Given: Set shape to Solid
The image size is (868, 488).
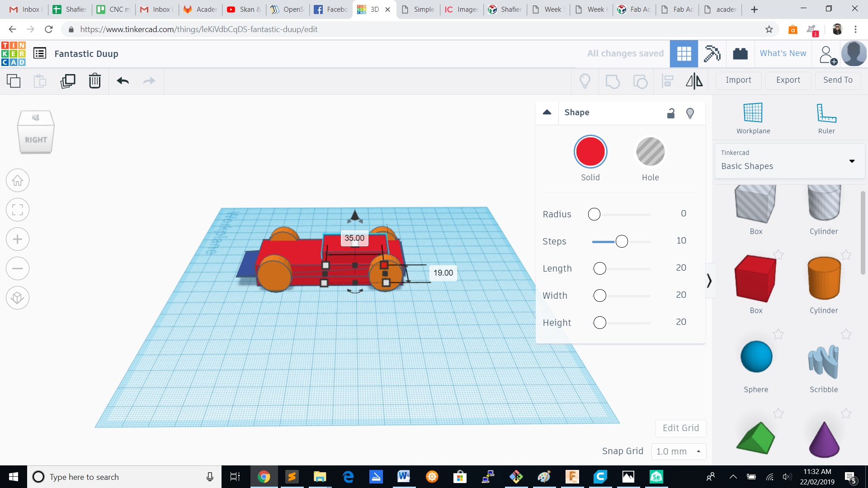Looking at the screenshot, I should click(590, 152).
